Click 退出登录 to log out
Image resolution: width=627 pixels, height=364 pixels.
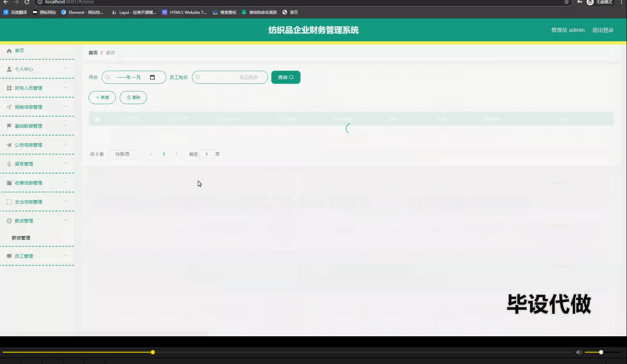click(x=603, y=29)
